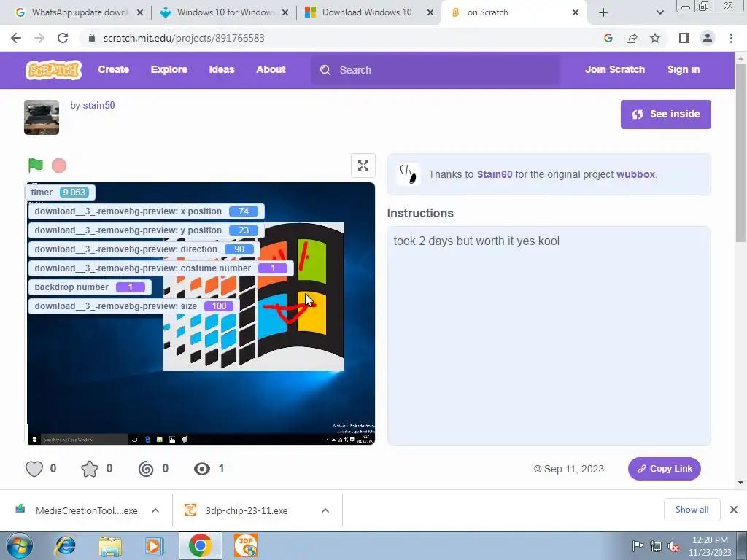
Task: Open the Create menu item
Action: pos(113,69)
